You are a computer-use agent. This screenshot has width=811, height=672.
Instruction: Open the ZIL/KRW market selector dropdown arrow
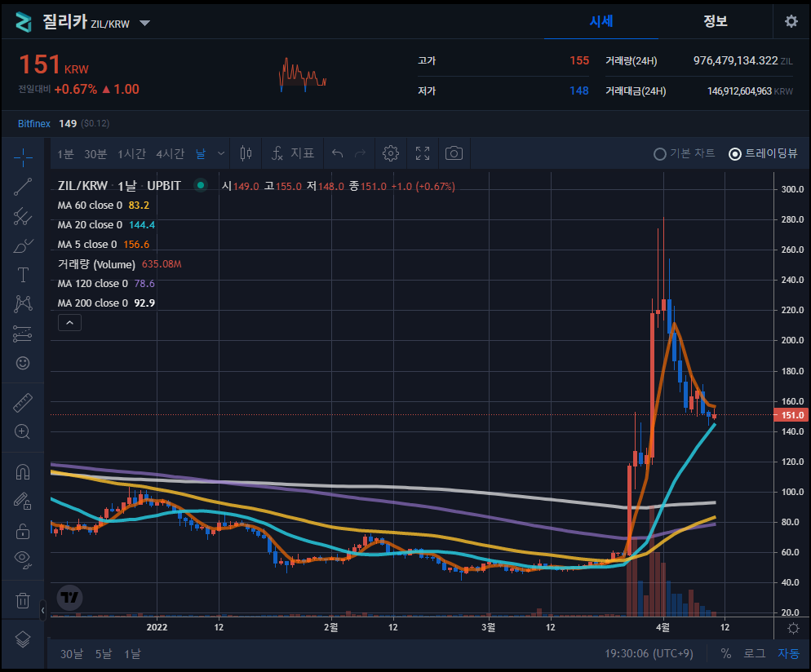[x=145, y=24]
